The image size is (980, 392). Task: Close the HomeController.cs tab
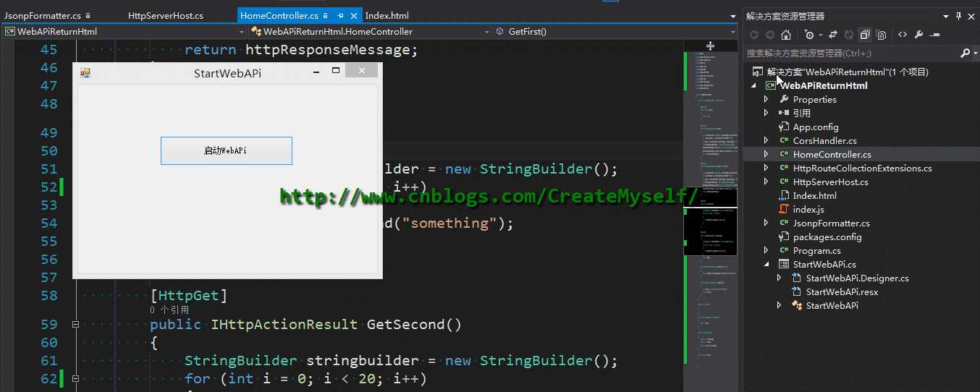354,15
